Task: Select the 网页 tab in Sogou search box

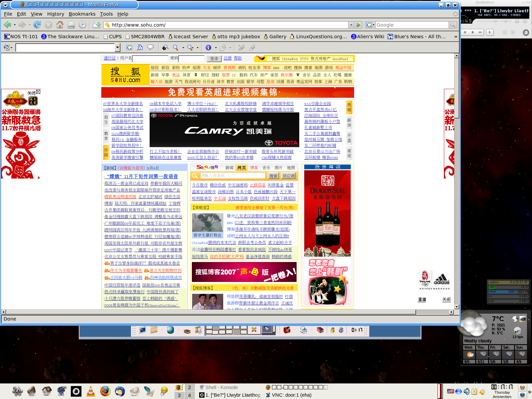Action: pyautogui.click(x=242, y=168)
